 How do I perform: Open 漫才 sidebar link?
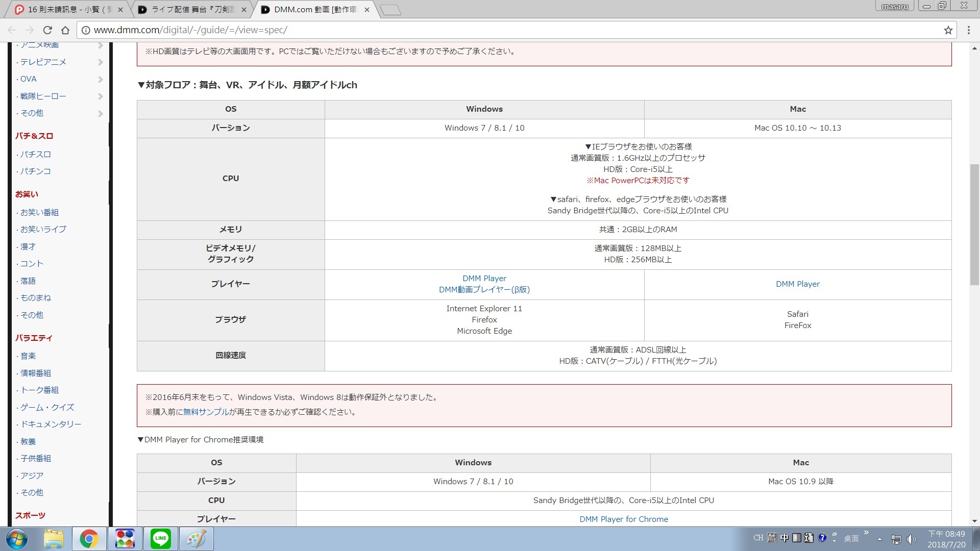click(x=28, y=246)
